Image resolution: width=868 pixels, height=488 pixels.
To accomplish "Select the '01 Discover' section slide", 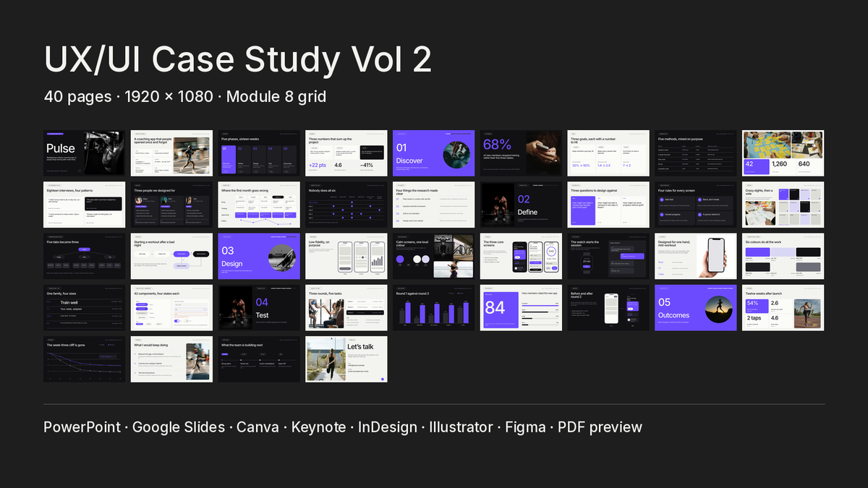I will 434,153.
